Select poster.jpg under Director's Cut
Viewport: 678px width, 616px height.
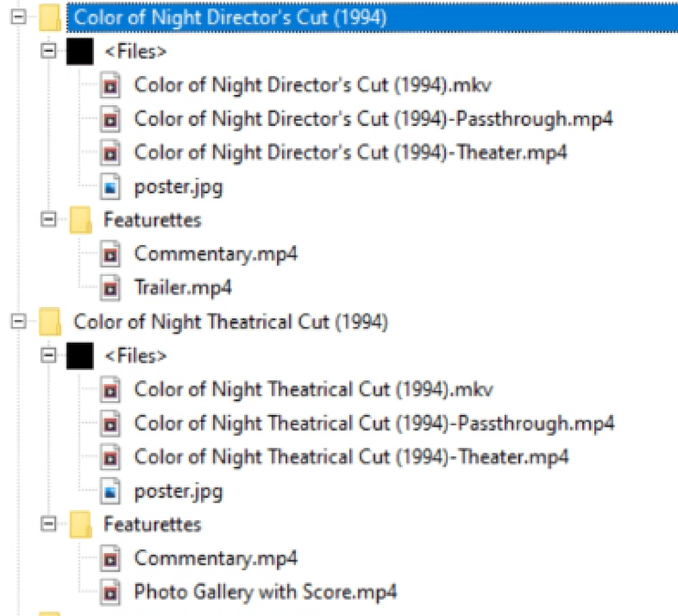178,187
